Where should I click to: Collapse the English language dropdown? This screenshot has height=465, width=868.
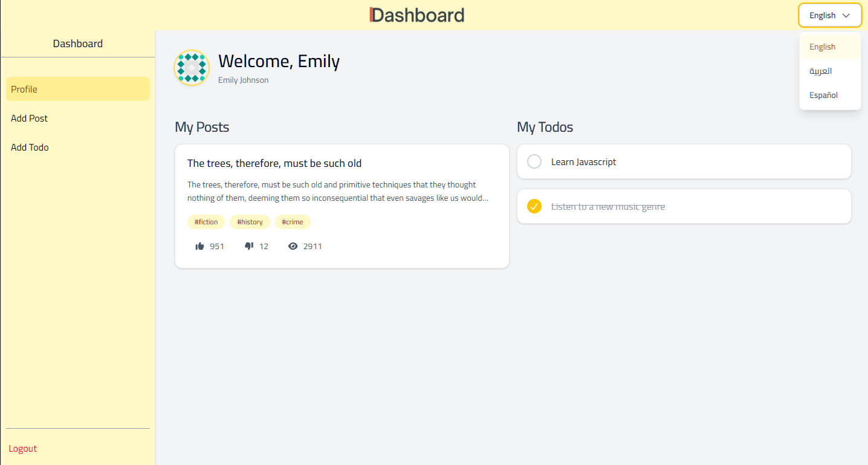(x=830, y=16)
